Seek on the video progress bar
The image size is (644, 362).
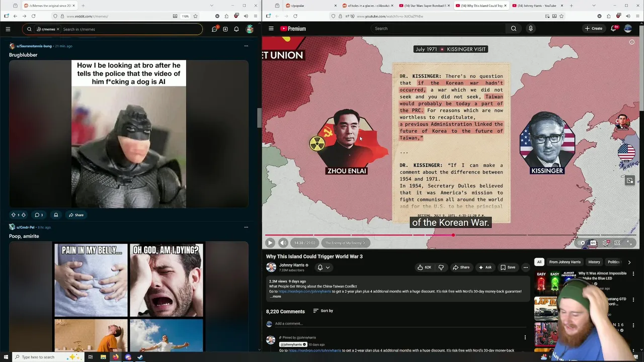tap(450, 235)
